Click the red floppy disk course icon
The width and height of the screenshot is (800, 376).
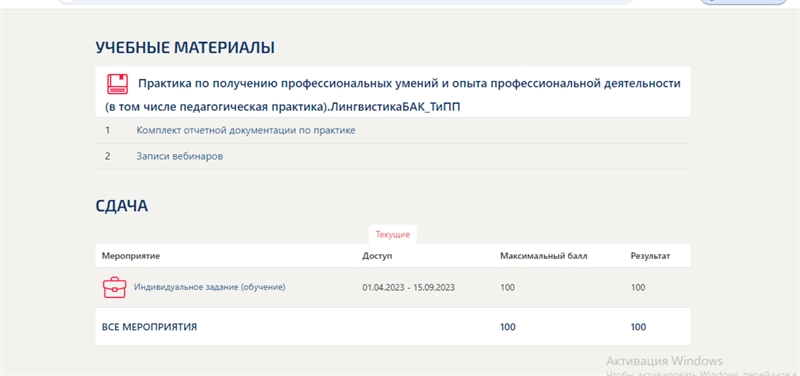pos(117,84)
